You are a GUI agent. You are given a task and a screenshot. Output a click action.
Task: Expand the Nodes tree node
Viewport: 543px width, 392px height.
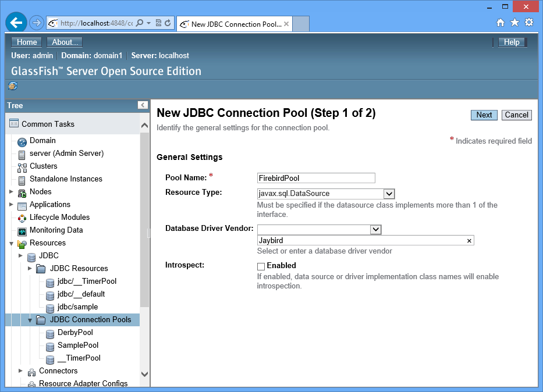12,191
